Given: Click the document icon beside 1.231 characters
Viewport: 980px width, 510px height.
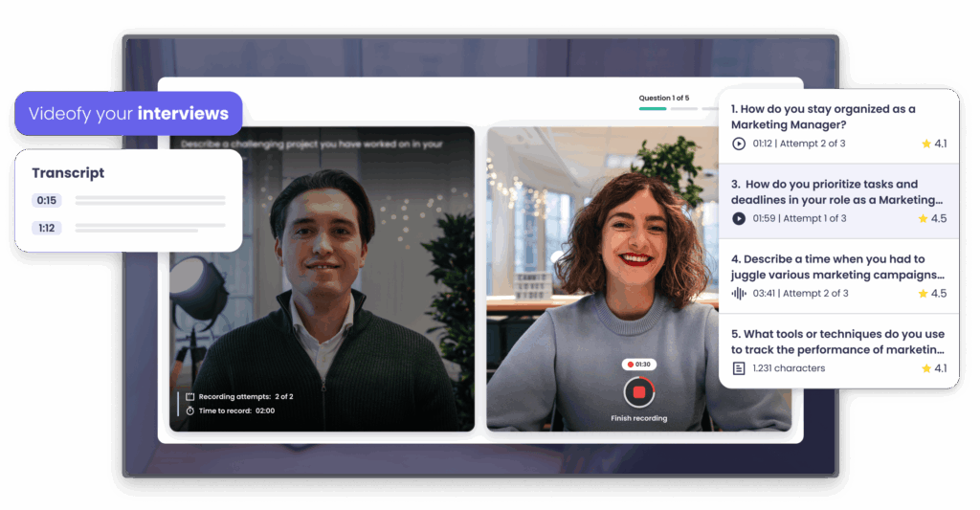Looking at the screenshot, I should tap(738, 368).
